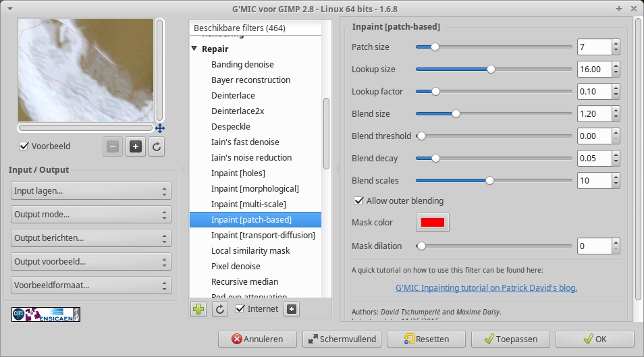This screenshot has height=357, width=644.
Task: Click the Mask dilation value field
Action: (594, 246)
